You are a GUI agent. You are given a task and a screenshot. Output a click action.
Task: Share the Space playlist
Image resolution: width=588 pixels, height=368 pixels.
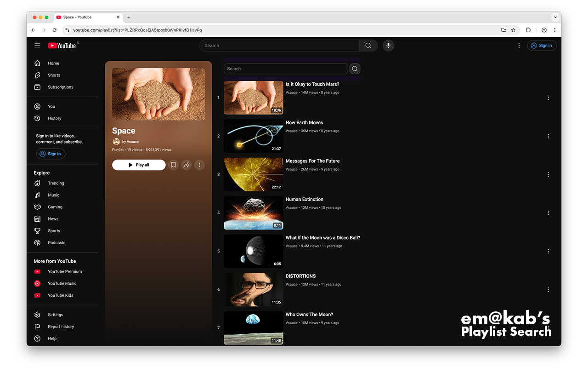tap(186, 165)
